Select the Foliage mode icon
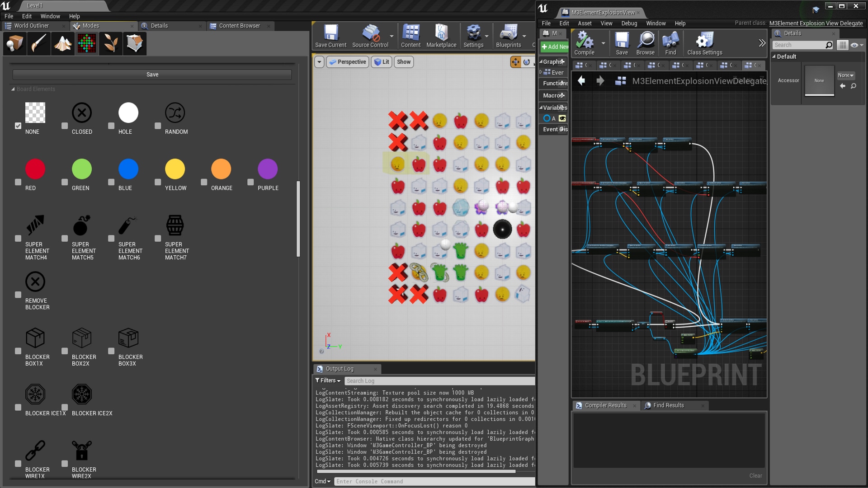This screenshot has width=868, height=488. coord(110,43)
